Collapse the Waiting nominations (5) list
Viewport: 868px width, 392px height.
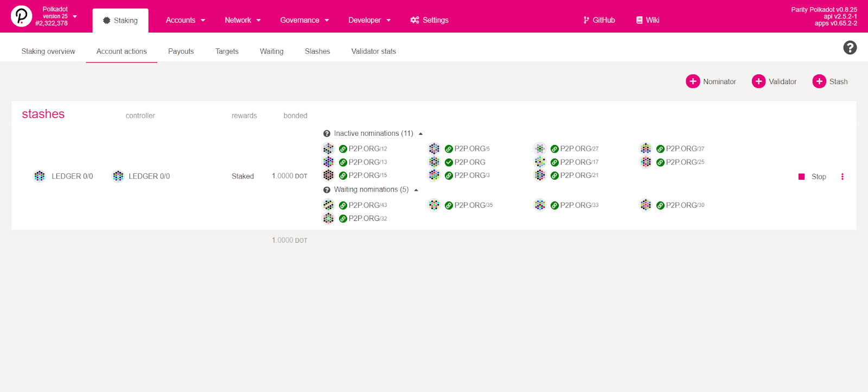point(416,190)
